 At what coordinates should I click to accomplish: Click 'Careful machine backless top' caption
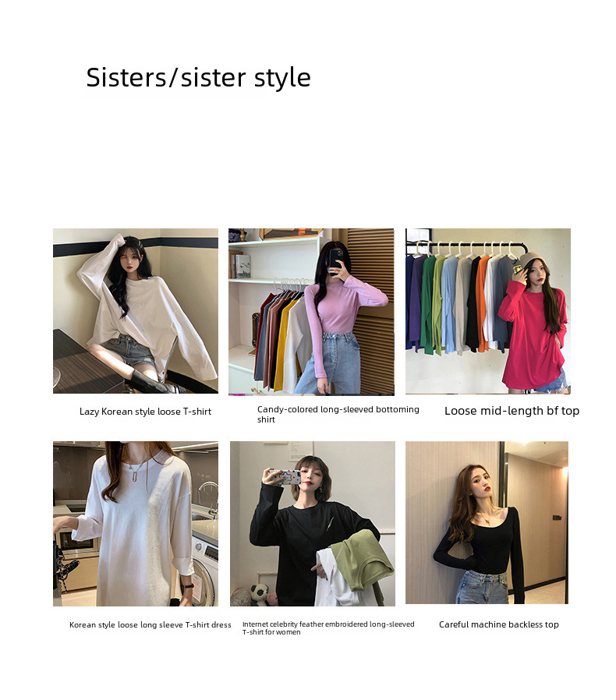pyautogui.click(x=498, y=624)
